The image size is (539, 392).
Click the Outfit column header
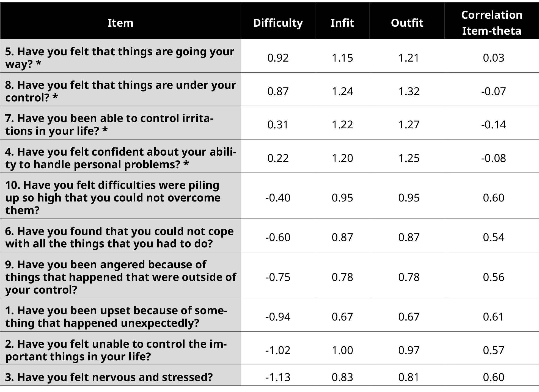point(407,23)
